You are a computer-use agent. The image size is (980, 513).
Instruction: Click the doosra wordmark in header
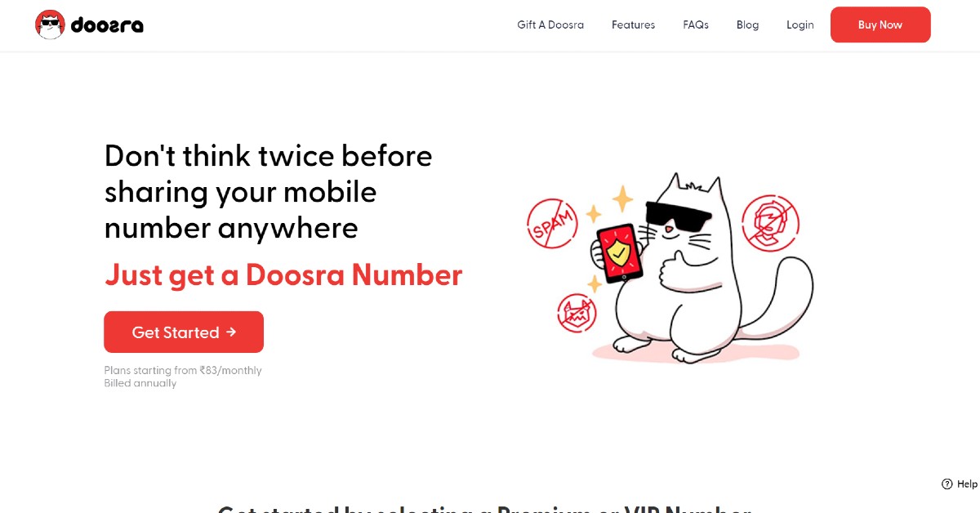coord(107,25)
